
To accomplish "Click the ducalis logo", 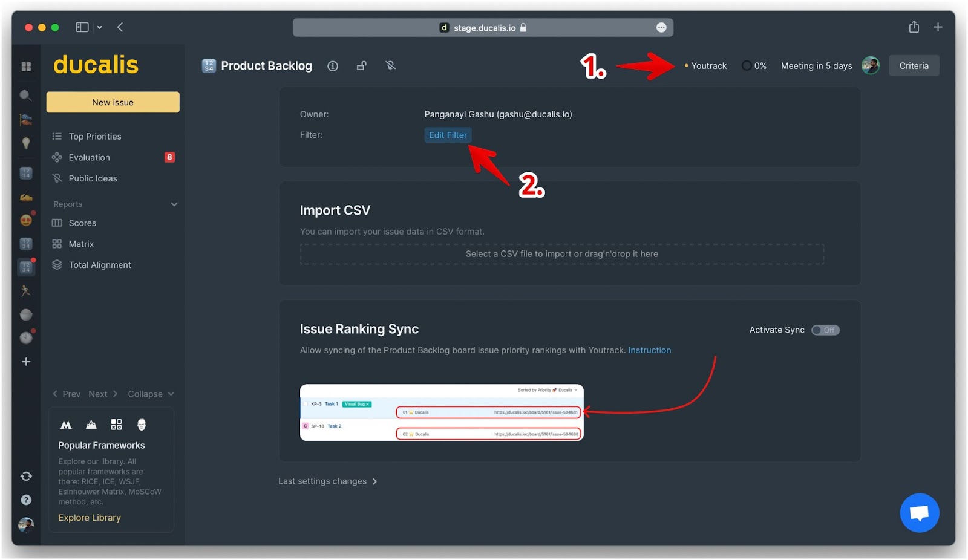I will pyautogui.click(x=96, y=65).
